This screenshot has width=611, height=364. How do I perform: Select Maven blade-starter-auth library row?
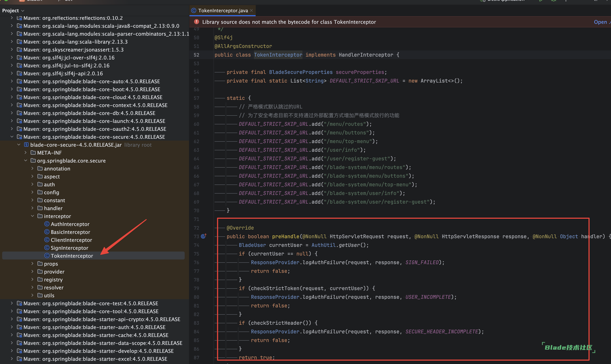(94, 327)
